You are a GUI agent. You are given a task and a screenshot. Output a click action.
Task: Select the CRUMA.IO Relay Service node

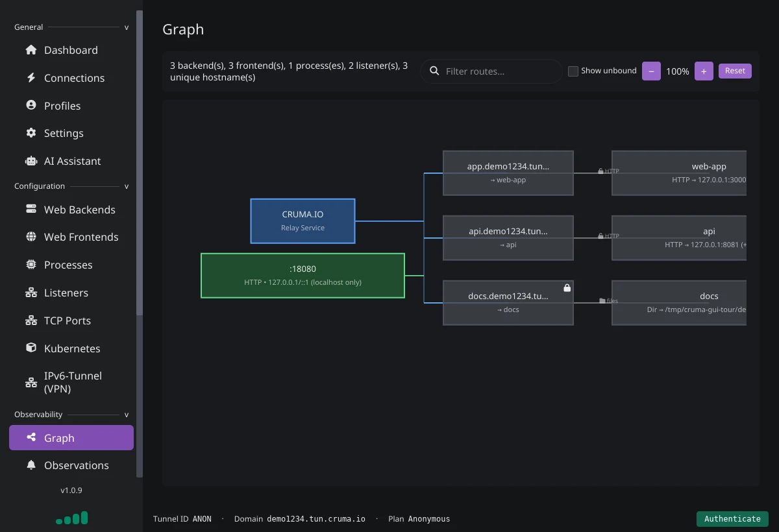coord(303,221)
